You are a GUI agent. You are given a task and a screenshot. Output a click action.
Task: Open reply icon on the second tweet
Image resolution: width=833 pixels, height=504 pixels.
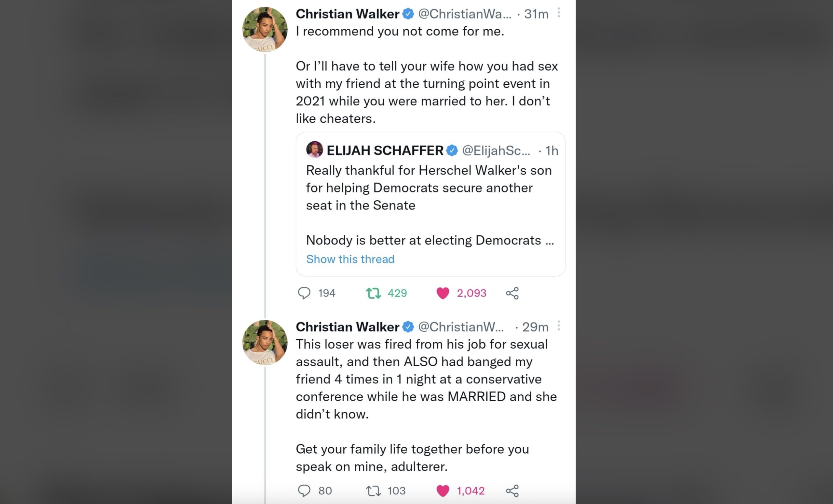pos(304,490)
